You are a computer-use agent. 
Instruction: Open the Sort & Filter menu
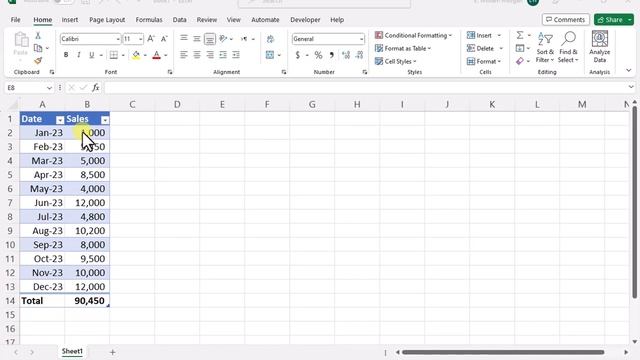click(545, 47)
